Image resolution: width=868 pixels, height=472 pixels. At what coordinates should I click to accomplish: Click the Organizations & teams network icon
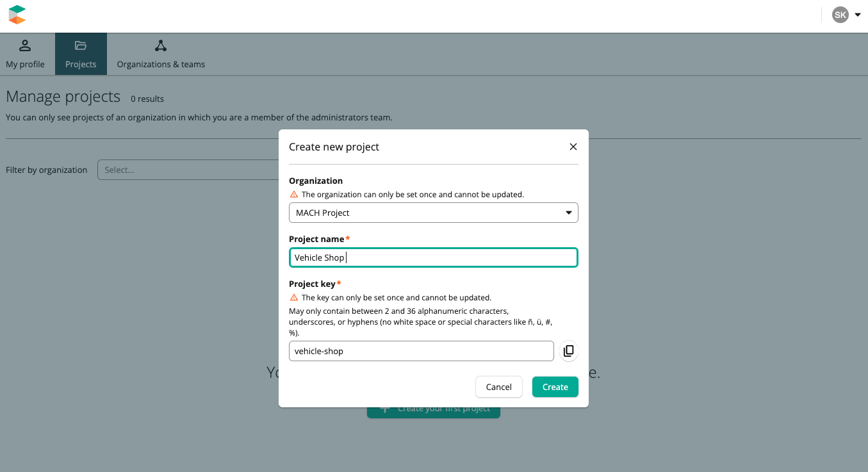point(161,45)
